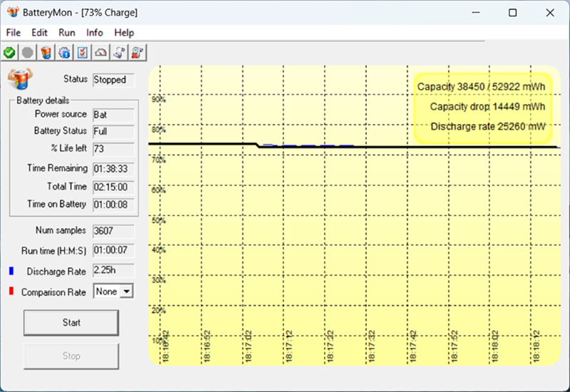Image resolution: width=570 pixels, height=392 pixels.
Task: Click the Time on Battery value 01:00:08
Action: coord(113,205)
